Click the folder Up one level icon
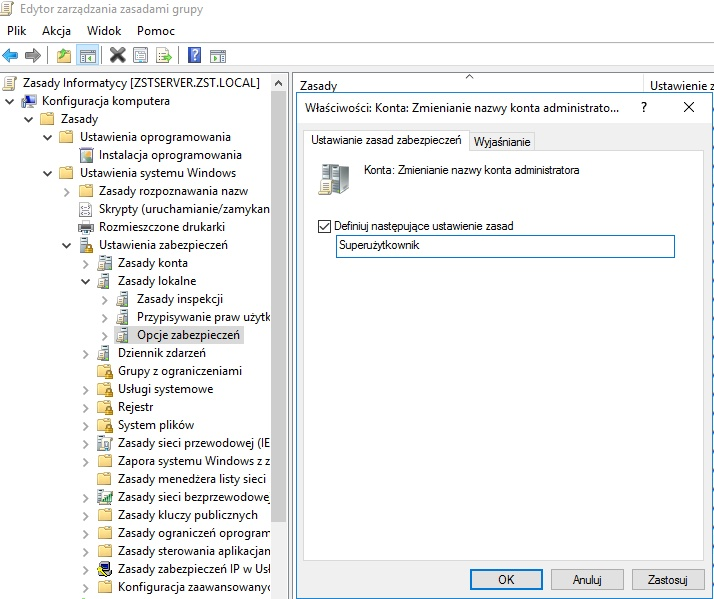The image size is (714, 599). 64,55
